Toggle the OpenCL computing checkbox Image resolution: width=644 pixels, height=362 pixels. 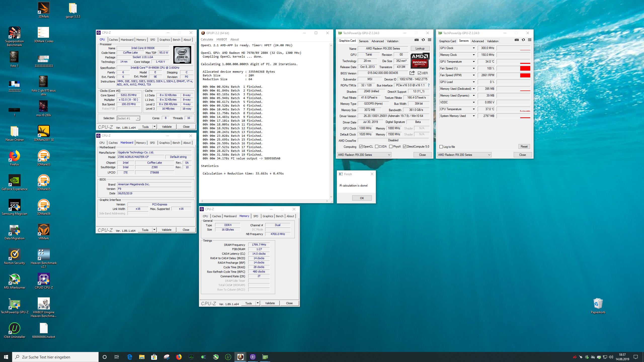tap(361, 147)
